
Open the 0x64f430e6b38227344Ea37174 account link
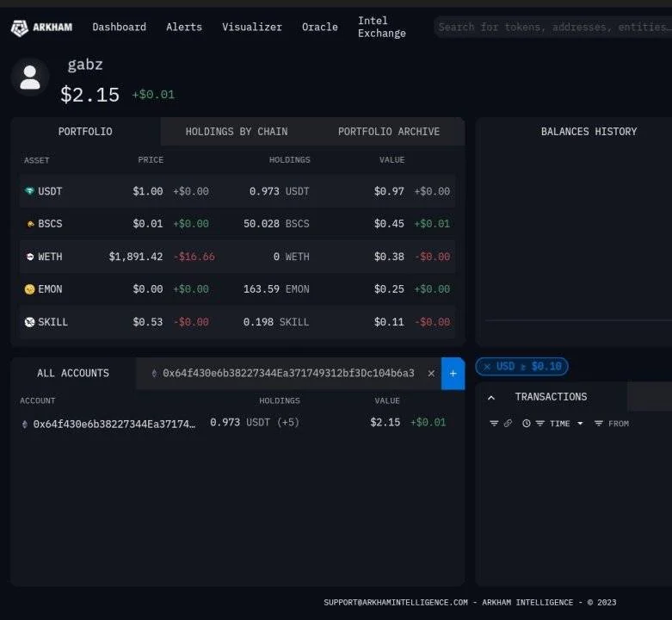114,424
